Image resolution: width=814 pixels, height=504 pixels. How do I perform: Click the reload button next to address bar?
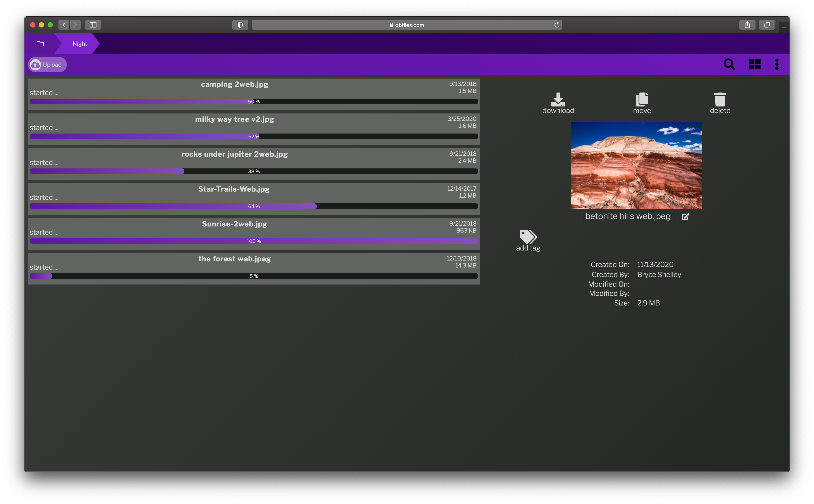point(557,24)
